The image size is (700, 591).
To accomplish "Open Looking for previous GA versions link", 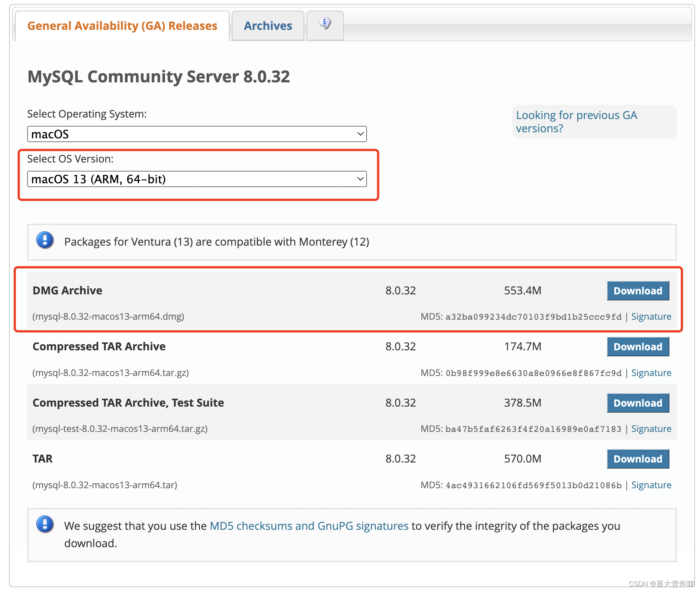I will (x=577, y=122).
